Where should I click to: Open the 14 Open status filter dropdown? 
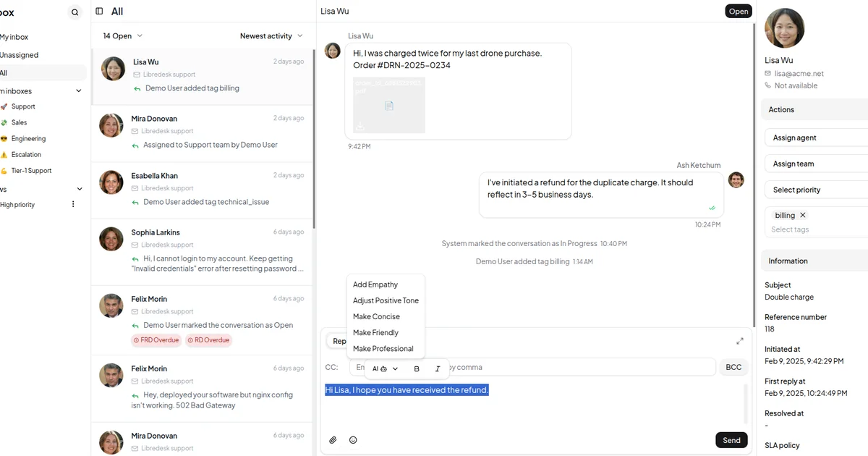click(123, 35)
